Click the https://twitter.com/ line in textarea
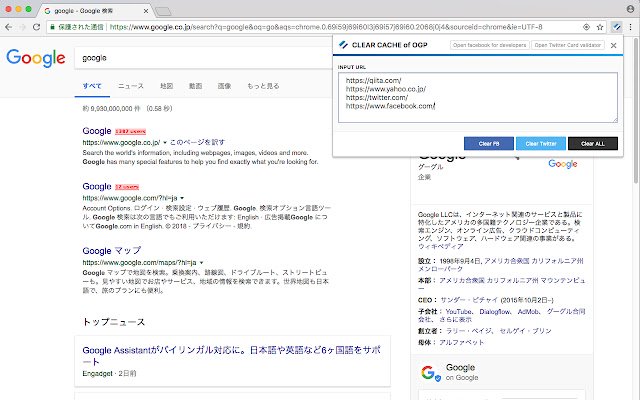Image resolution: width=640 pixels, height=400 pixels. [x=377, y=98]
